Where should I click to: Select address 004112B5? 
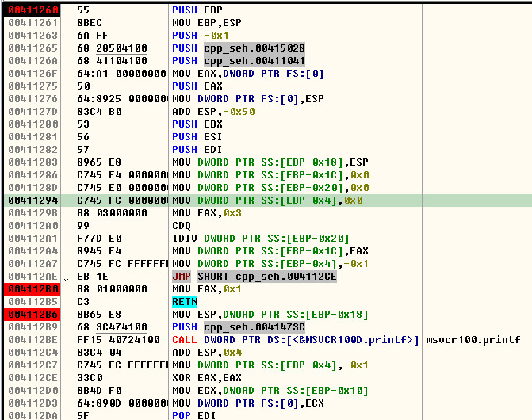pyautogui.click(x=33, y=302)
